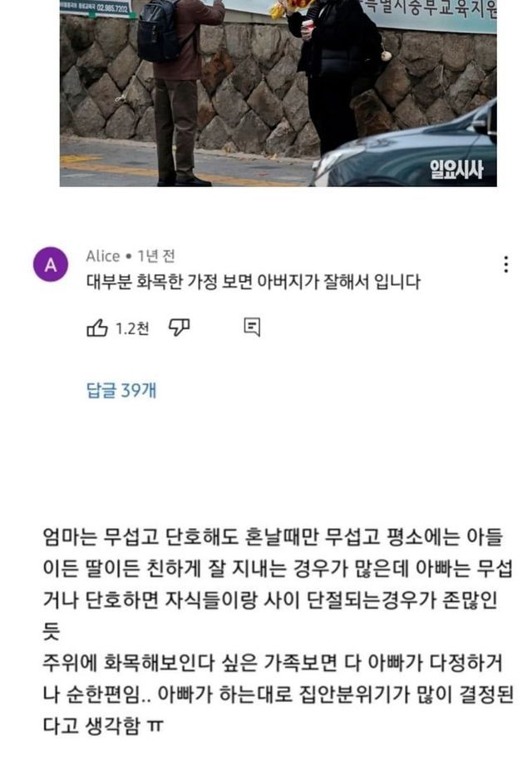Select paragraph starting with 엄마는 무섭고

[x=278, y=584]
